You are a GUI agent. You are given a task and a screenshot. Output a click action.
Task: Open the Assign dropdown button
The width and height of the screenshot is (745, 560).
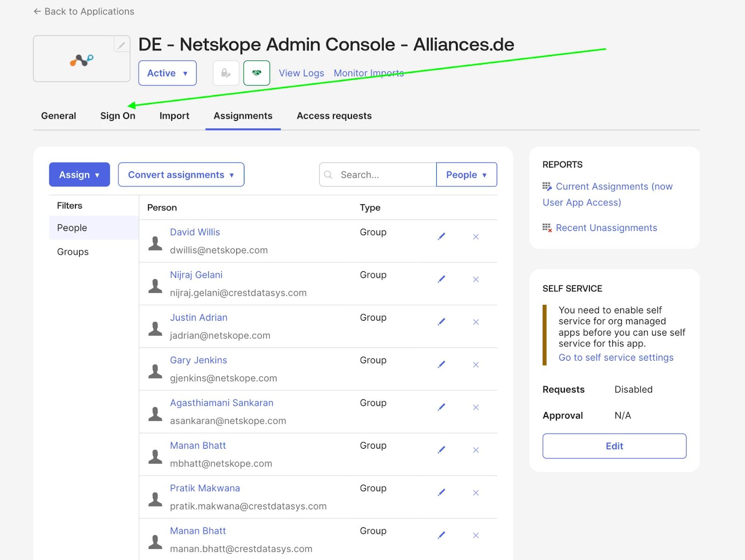point(80,175)
